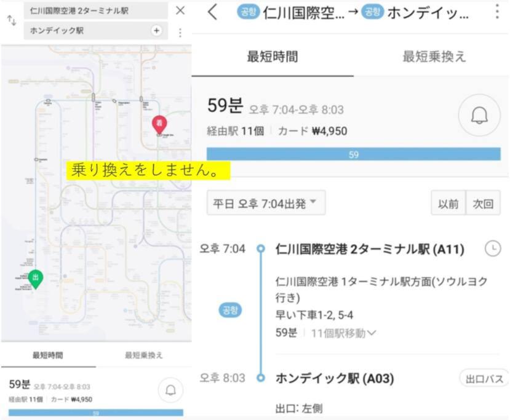Select 最短時間 tab in right panel
Image resolution: width=510 pixels, height=420 pixels.
(273, 57)
